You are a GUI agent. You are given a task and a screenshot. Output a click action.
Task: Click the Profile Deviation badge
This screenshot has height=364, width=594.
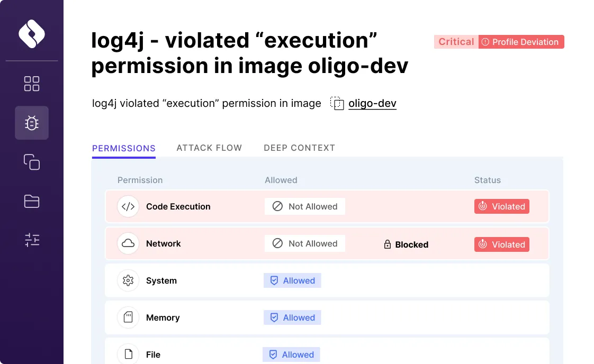521,41
